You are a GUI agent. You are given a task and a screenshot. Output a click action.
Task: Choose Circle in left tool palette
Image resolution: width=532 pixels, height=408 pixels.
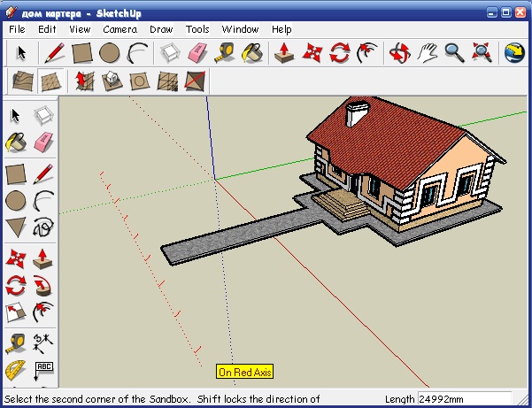click(x=16, y=200)
